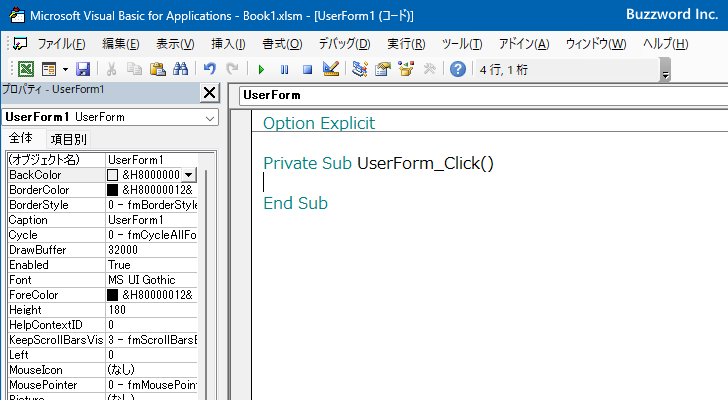
Task: Click the Enabled value True
Action: (119, 265)
